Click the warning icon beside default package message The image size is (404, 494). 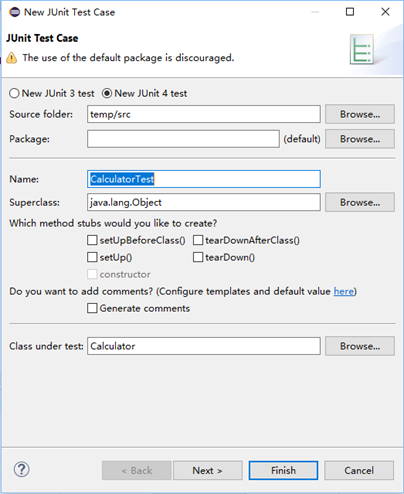click(x=11, y=58)
